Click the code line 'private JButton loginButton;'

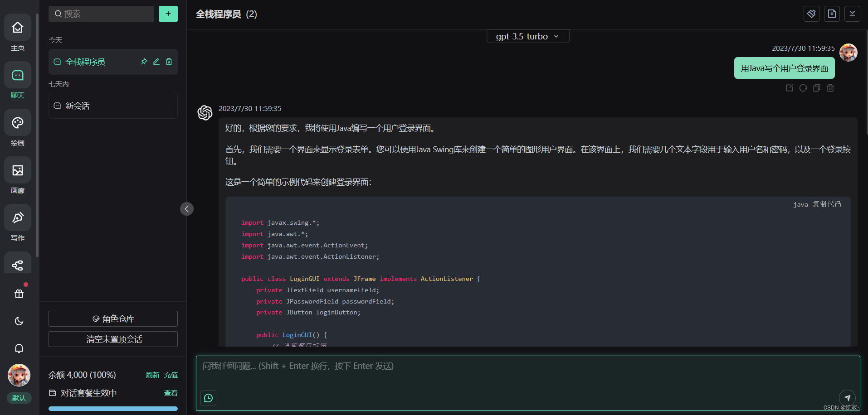point(308,313)
